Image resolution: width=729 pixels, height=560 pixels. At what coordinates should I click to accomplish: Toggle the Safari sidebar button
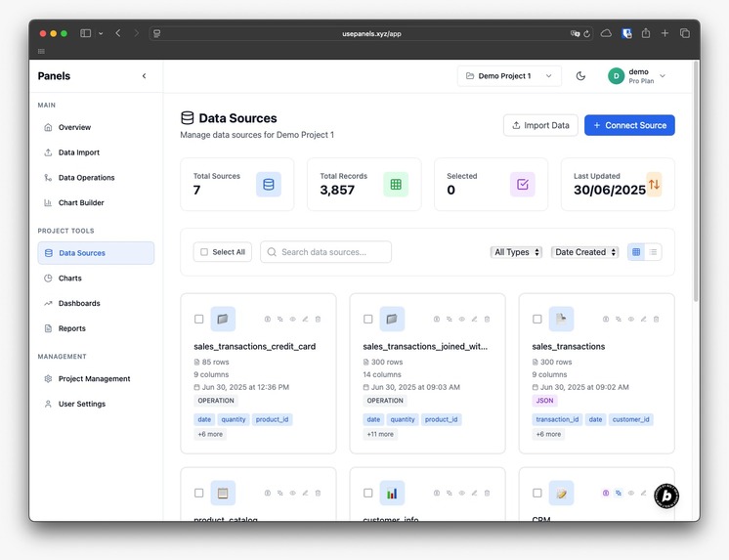[86, 33]
